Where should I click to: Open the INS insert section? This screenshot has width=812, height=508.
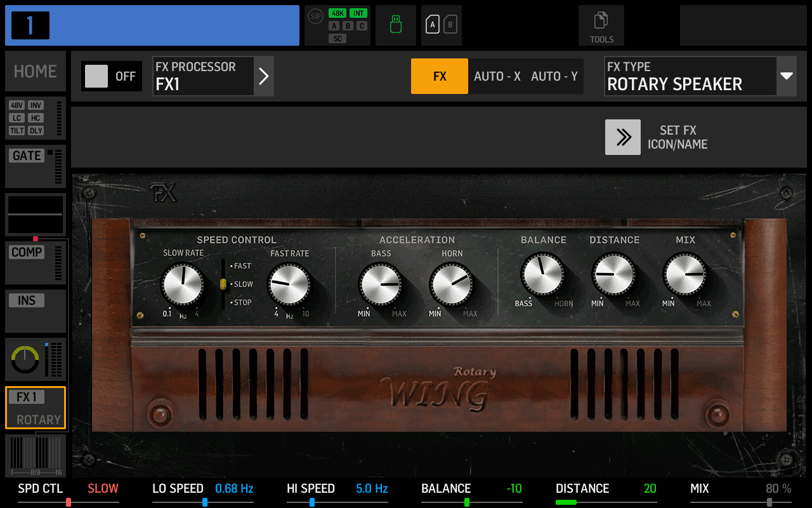tap(36, 311)
